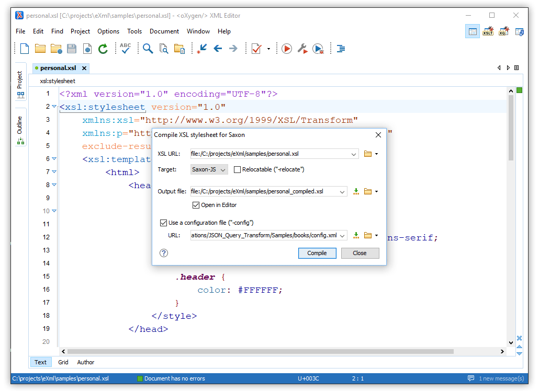Screen dimensions: 539x392
Task: Switch to the Grid editing mode tab
Action: [x=63, y=362]
